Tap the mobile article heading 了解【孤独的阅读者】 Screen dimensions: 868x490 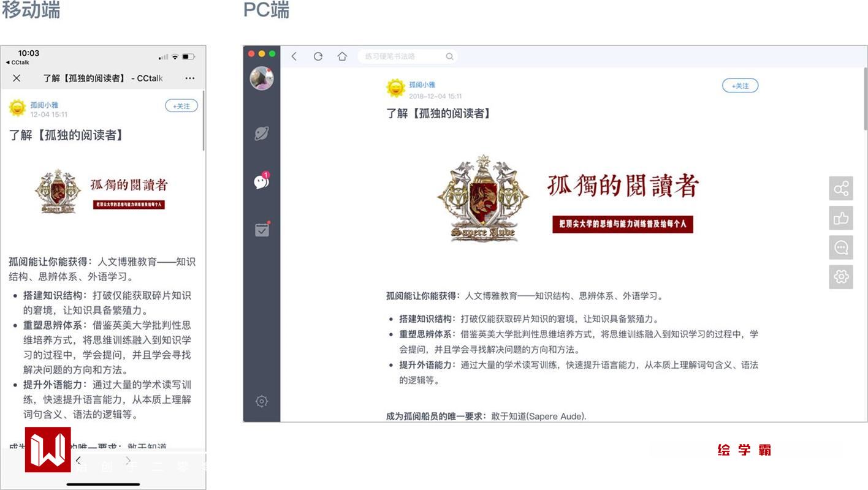(x=67, y=135)
